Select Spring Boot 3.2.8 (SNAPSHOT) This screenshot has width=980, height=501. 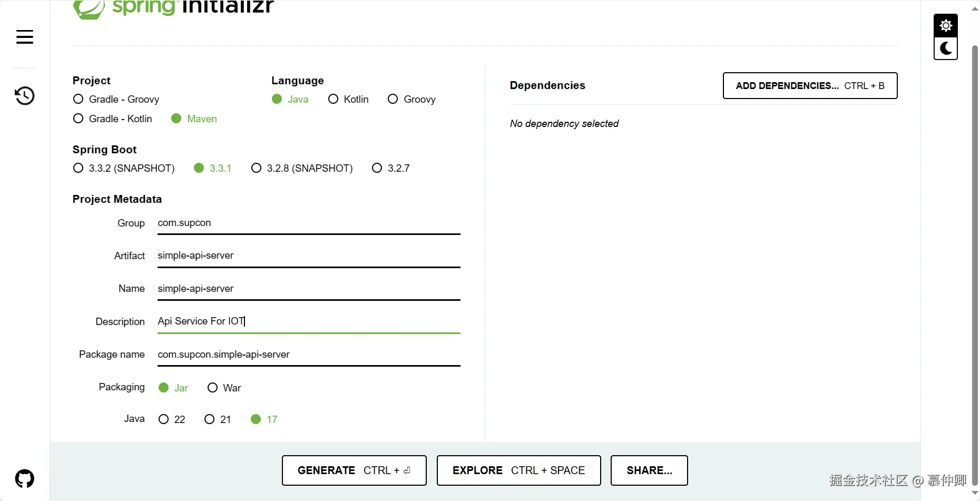[302, 168]
